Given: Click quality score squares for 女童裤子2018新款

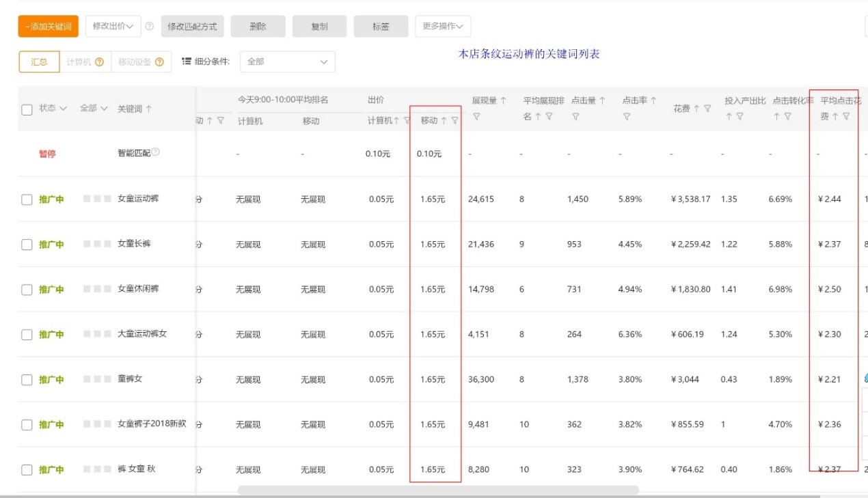Looking at the screenshot, I should point(97,424).
